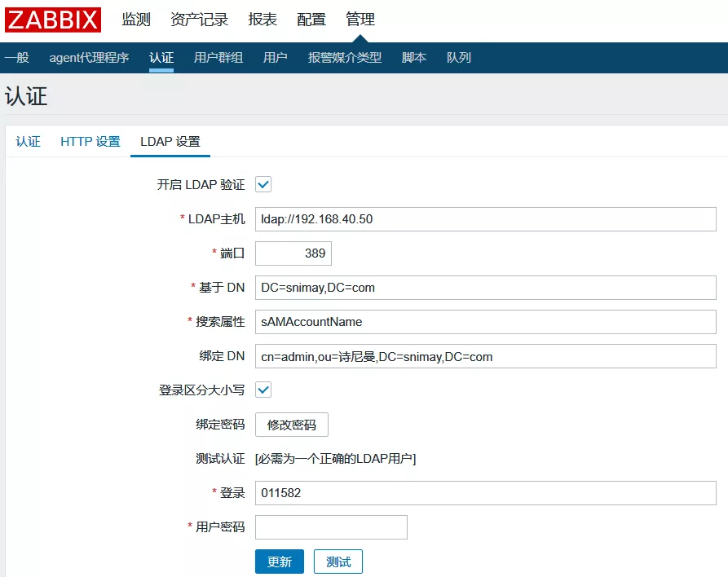
Task: Click the 搜索属性 field with sAMAccountName
Action: pyautogui.click(x=485, y=322)
